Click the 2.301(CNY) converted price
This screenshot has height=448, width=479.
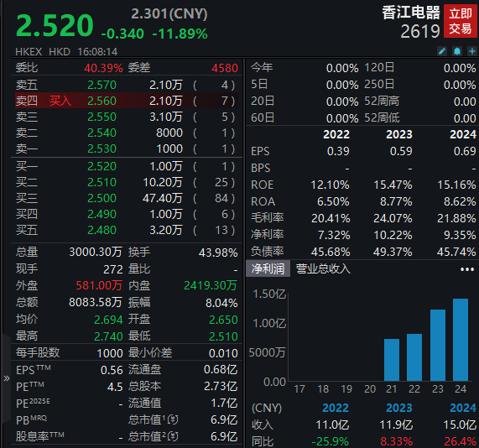[x=169, y=13]
